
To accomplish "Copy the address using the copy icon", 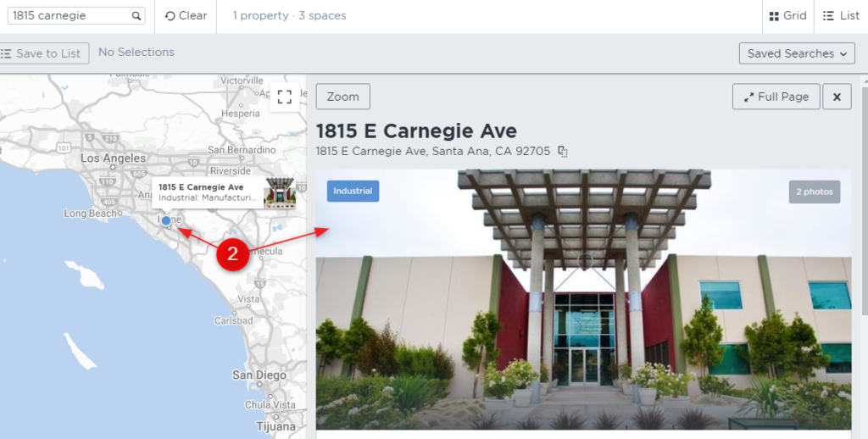I will point(563,151).
